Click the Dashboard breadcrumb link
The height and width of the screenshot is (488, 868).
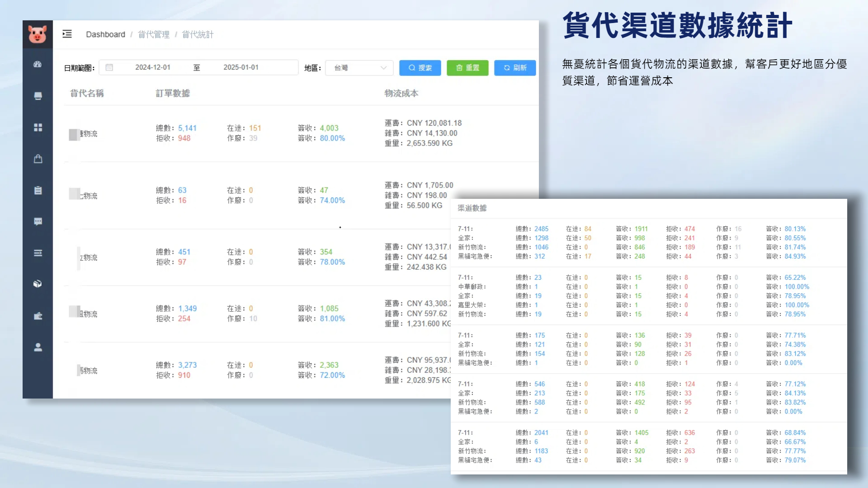[105, 34]
